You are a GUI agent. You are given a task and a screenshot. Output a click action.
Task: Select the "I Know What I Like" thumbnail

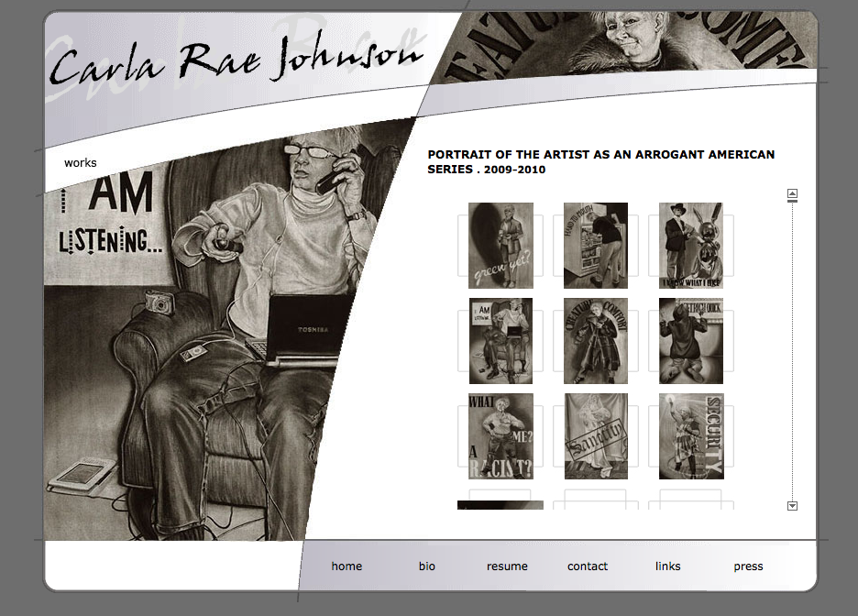(691, 246)
